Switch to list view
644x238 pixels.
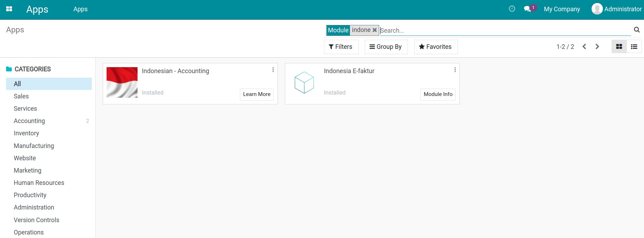(634, 47)
